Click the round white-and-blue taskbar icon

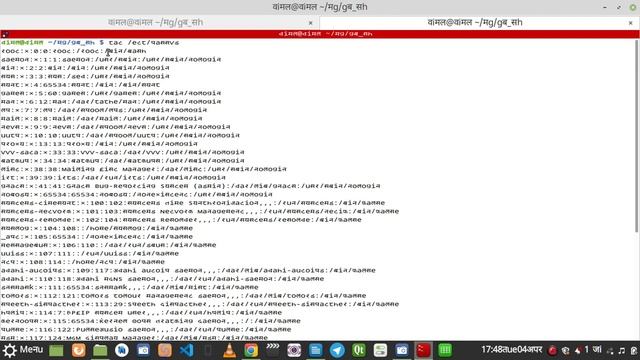(122, 350)
